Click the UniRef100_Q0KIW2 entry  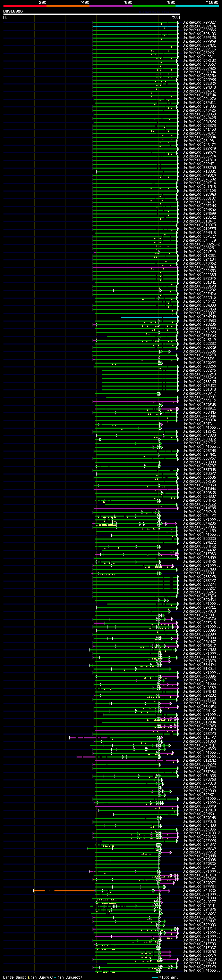pos(199,60)
